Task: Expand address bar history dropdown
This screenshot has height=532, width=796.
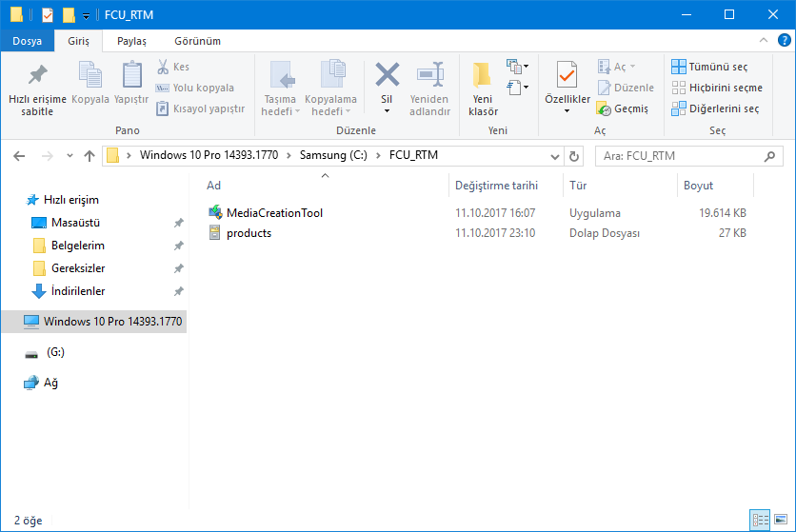Action: 555,156
